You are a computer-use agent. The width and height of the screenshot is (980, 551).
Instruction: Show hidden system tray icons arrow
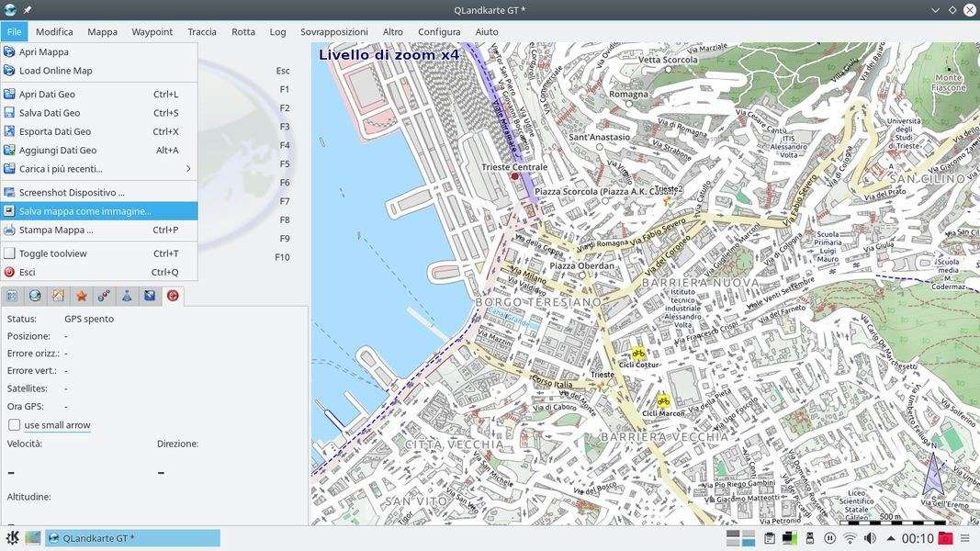click(x=890, y=538)
